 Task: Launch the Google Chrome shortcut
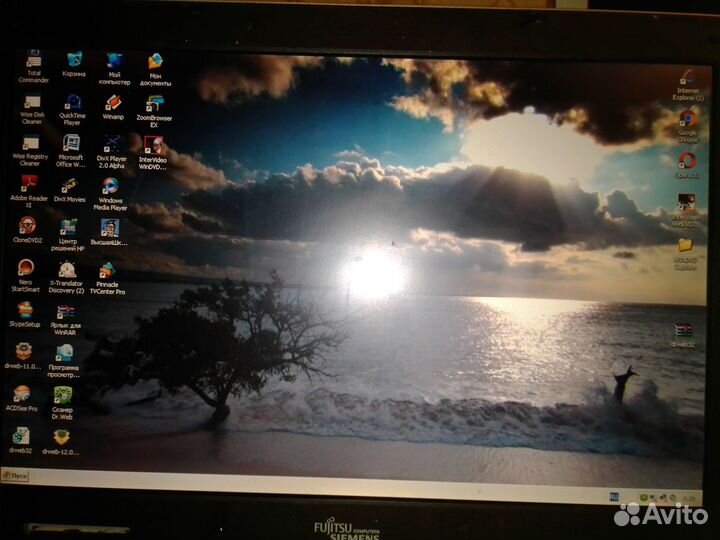(x=687, y=126)
